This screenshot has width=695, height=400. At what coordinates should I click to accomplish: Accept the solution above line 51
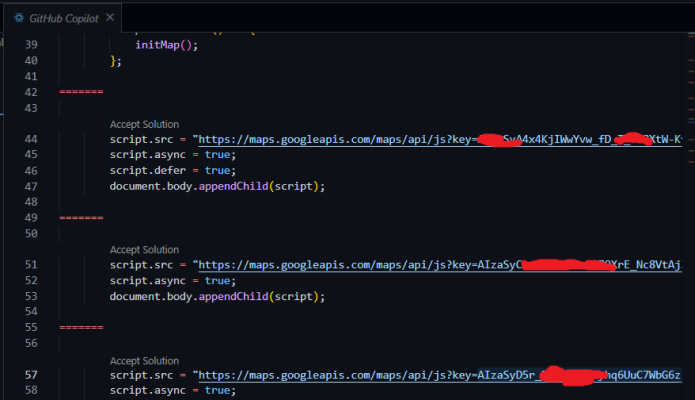[x=144, y=250]
